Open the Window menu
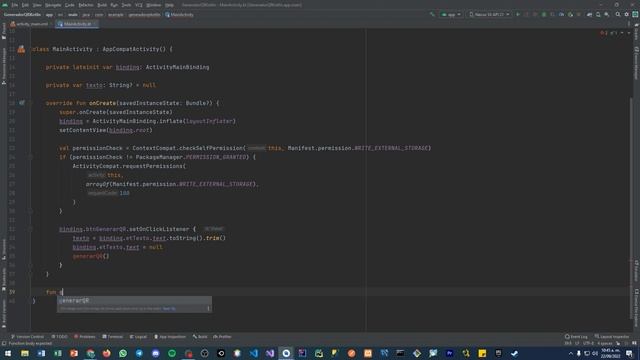 [154, 5]
